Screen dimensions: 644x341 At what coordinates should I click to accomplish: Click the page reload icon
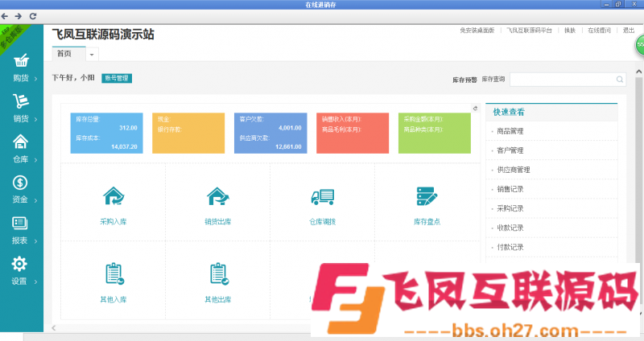(33, 16)
